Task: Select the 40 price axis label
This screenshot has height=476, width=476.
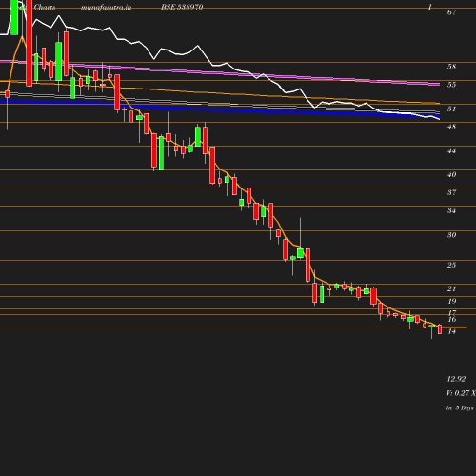Action: (x=451, y=174)
